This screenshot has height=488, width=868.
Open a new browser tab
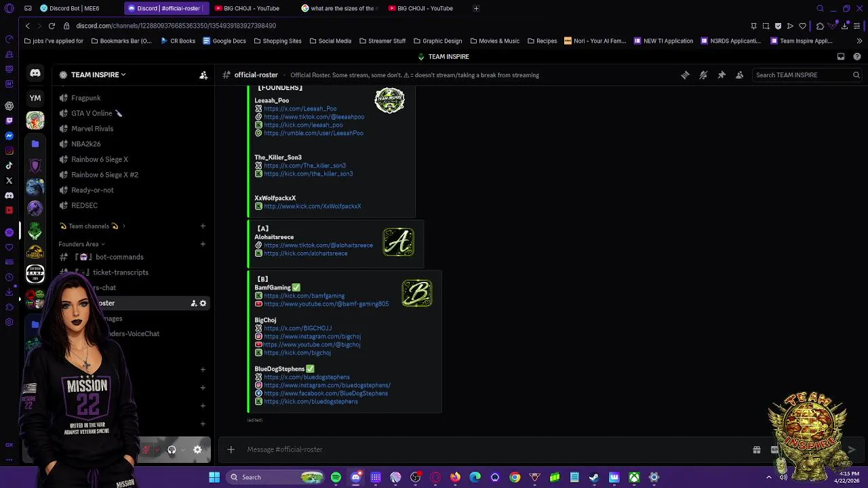[476, 8]
